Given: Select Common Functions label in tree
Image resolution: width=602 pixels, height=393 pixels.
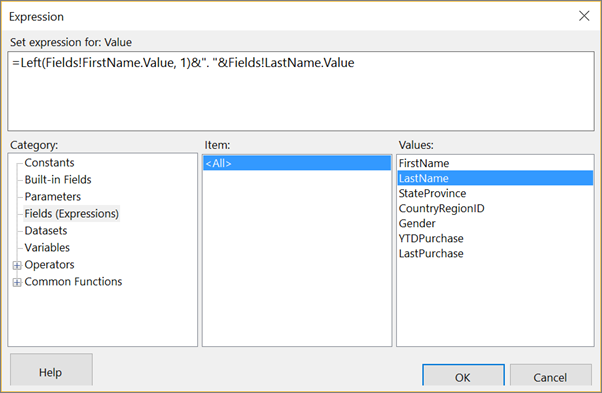Looking at the screenshot, I should 73,282.
